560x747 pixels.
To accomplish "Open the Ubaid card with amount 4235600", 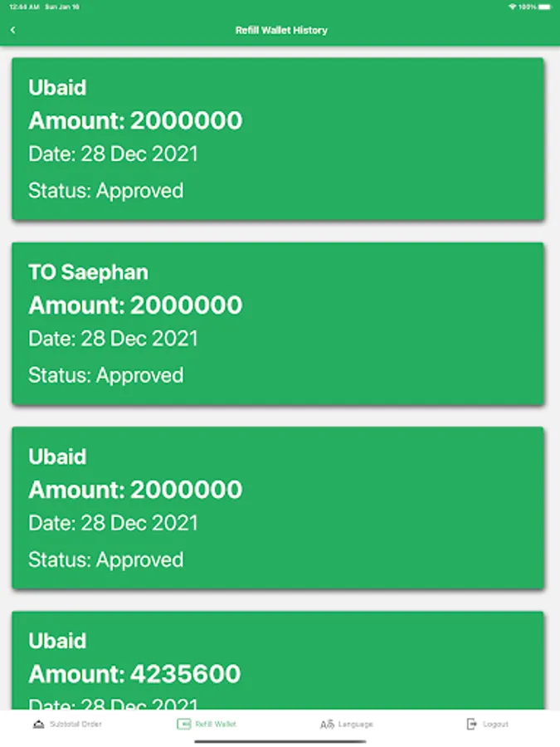I will point(278,661).
